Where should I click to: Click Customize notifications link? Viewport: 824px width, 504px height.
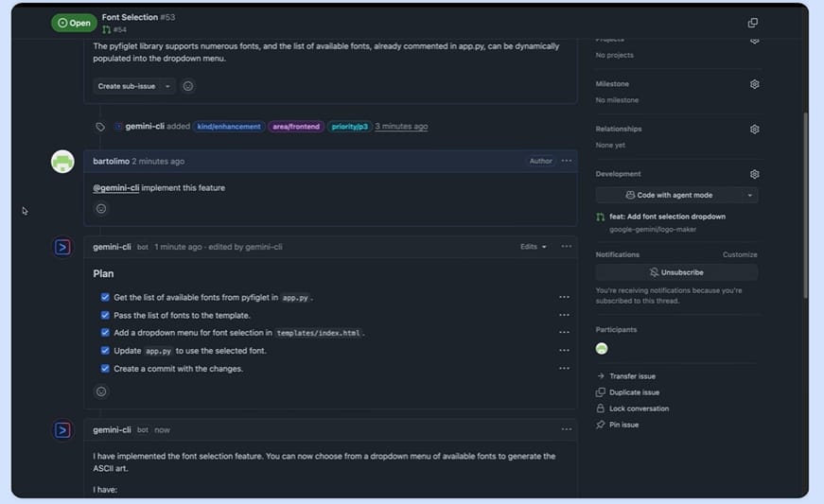click(x=740, y=254)
